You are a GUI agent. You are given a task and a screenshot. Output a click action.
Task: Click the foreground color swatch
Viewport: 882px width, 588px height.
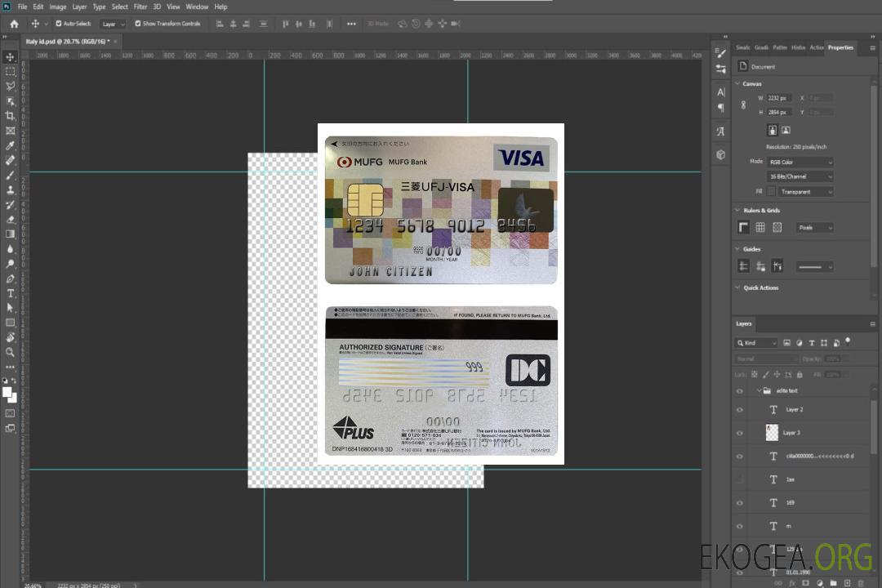point(7,393)
